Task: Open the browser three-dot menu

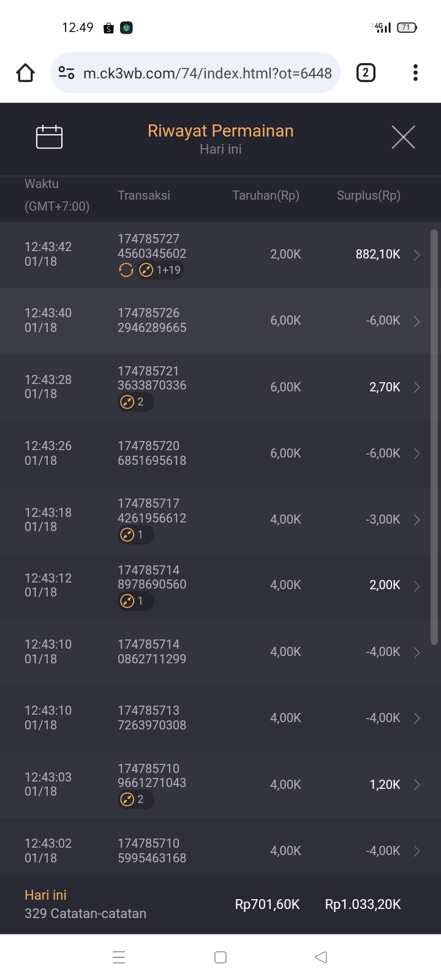Action: point(415,73)
